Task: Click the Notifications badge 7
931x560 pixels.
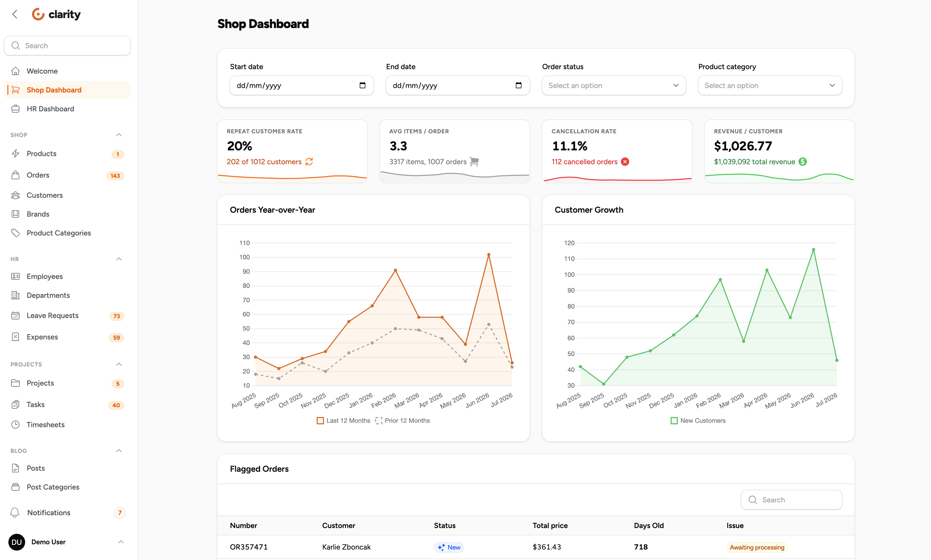Action: click(120, 512)
